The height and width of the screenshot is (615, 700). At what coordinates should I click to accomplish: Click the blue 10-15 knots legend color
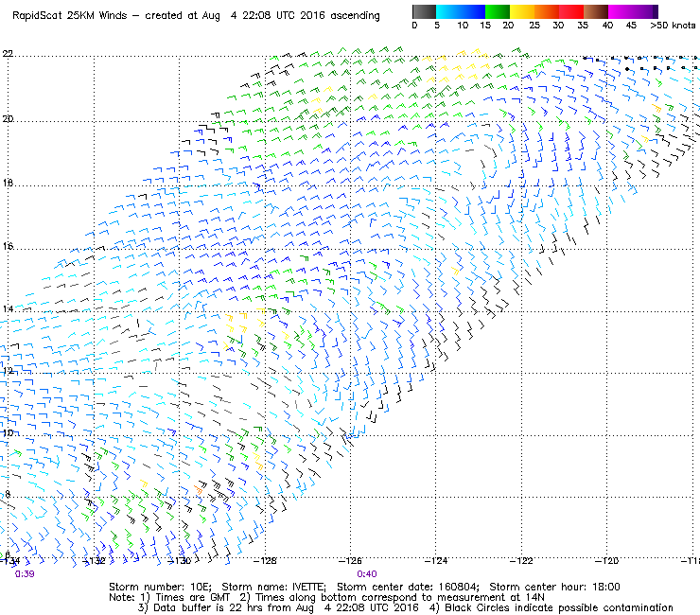tap(473, 11)
